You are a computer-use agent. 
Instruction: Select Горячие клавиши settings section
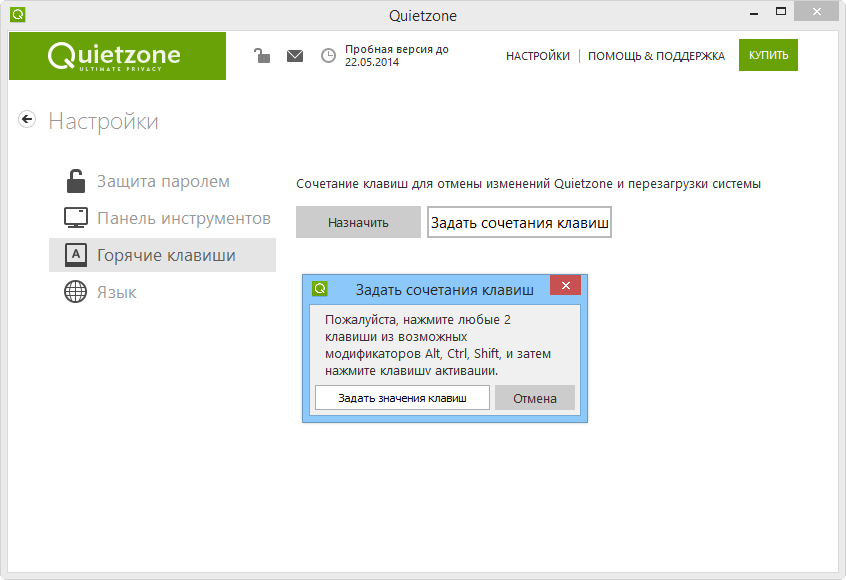(163, 255)
